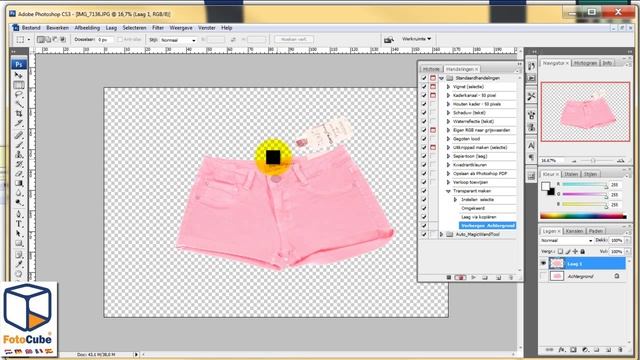Toggle the Vignet (selectie) action checkbox
Viewport: 640px width, 360px height.
424,87
